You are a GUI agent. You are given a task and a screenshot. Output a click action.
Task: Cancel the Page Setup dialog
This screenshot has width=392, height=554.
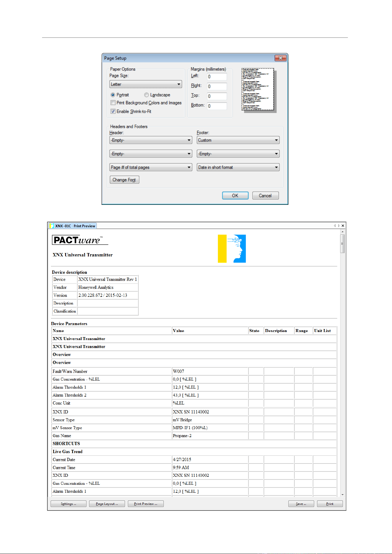pyautogui.click(x=265, y=196)
